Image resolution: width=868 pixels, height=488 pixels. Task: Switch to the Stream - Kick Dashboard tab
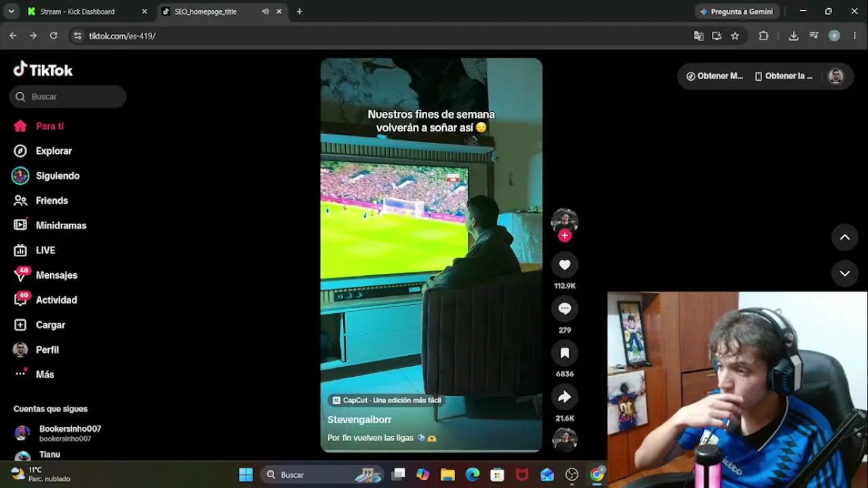point(77,12)
